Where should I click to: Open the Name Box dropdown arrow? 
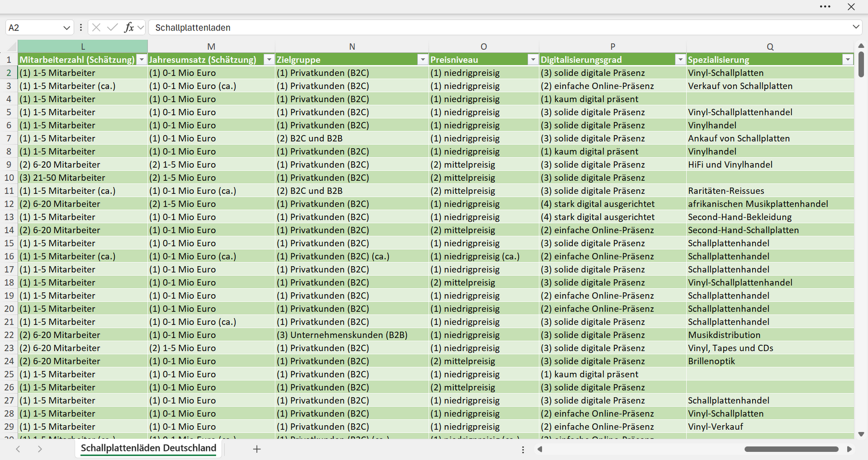pyautogui.click(x=67, y=28)
